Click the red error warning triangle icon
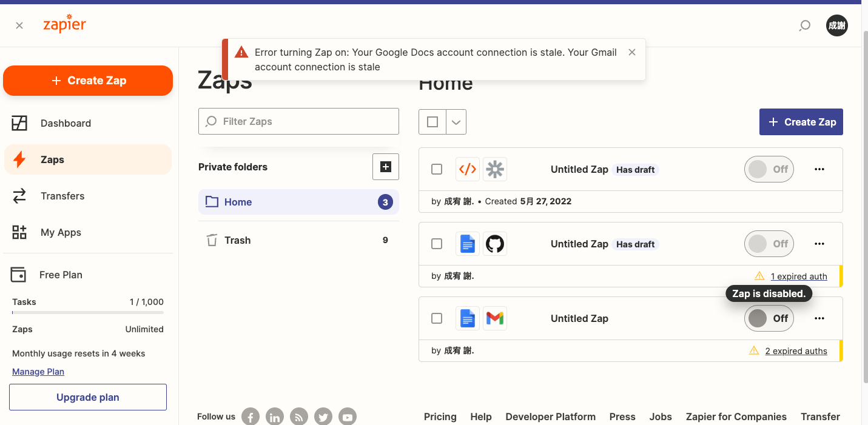Image resolution: width=868 pixels, height=425 pixels. [x=241, y=52]
